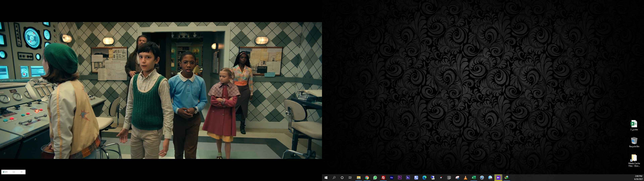Screen dimensions: 644x181
Task: Launch Adobe After Effects from the taskbar
Action: (391, 177)
